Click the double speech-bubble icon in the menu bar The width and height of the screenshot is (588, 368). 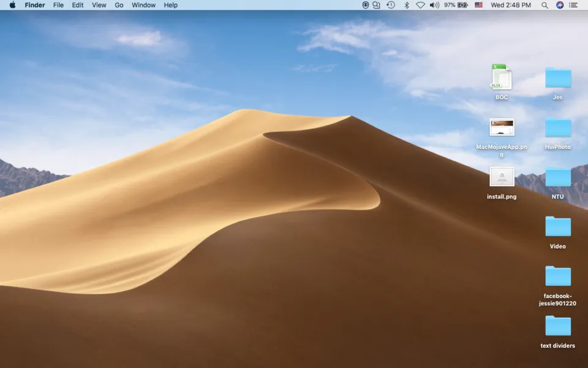click(377, 5)
